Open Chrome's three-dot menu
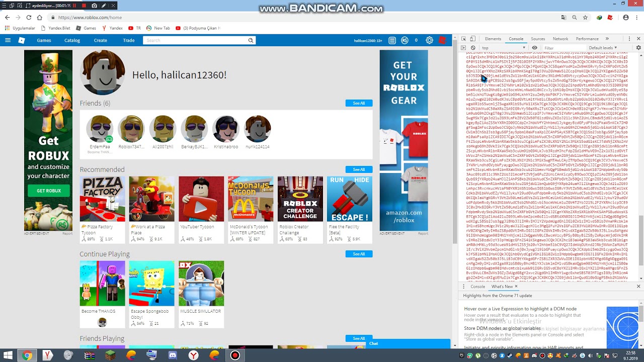The height and width of the screenshot is (362, 644). 637,17
